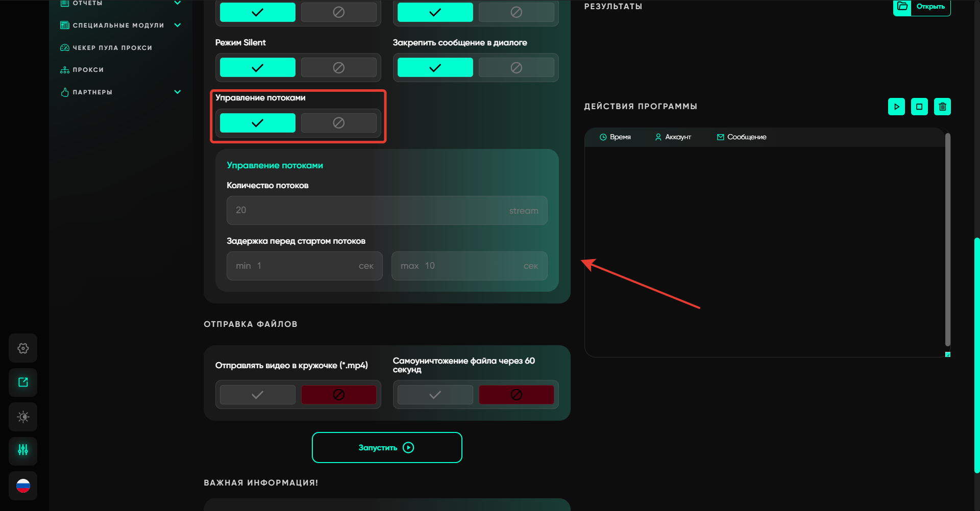Open Чекер пула прокси menu item
This screenshot has height=511, width=980.
112,48
